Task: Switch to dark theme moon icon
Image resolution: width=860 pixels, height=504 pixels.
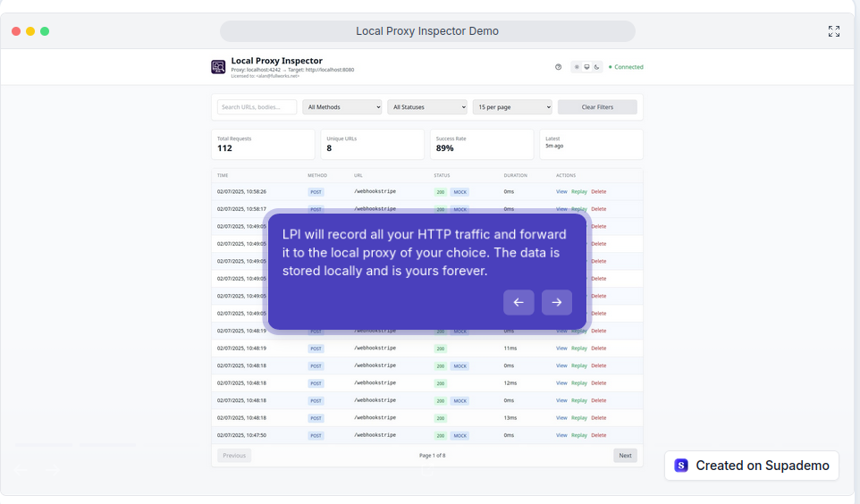Action: pos(597,67)
